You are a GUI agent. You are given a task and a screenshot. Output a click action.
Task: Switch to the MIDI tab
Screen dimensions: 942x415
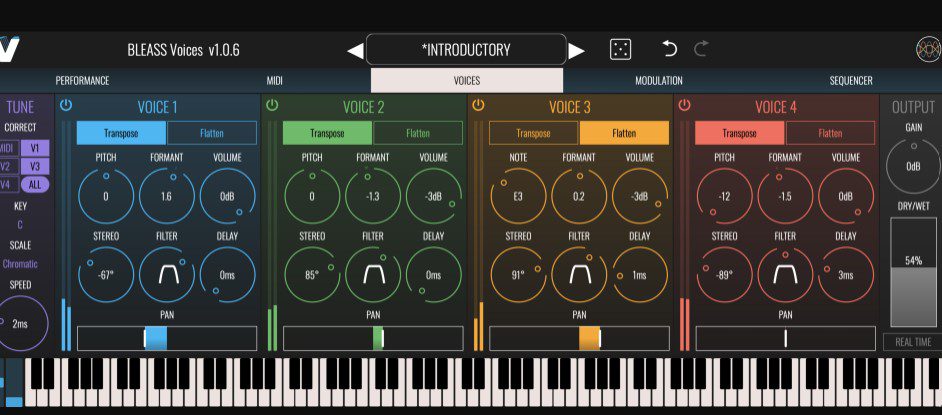[275, 80]
